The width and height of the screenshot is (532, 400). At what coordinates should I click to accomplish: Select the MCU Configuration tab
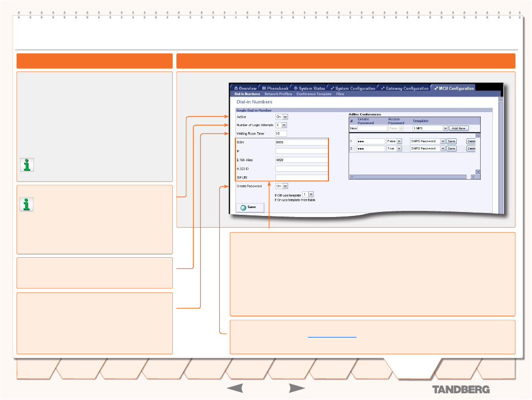click(x=454, y=88)
